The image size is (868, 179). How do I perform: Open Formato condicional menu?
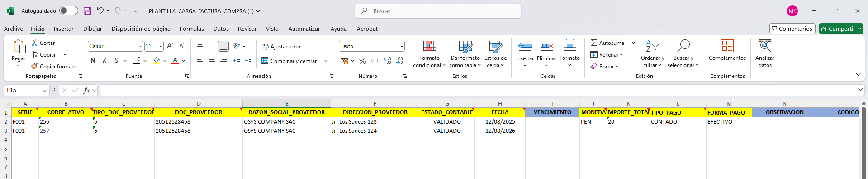429,54
